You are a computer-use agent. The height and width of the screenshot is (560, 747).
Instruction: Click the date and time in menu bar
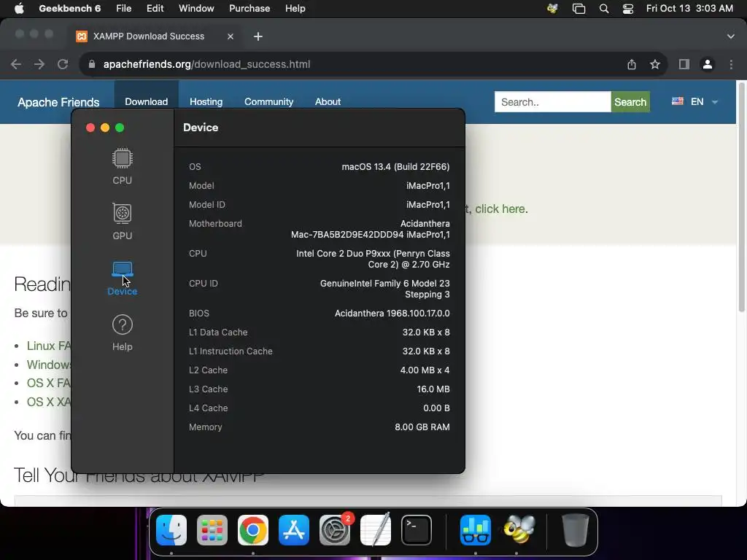pos(689,8)
